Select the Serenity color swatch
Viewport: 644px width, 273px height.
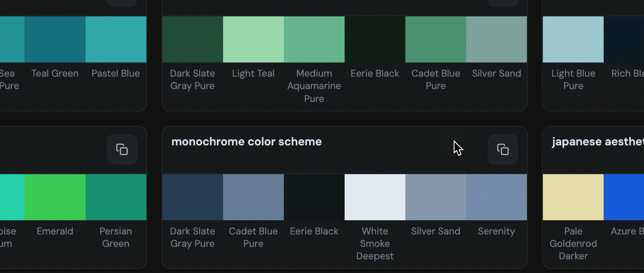pyautogui.click(x=496, y=197)
